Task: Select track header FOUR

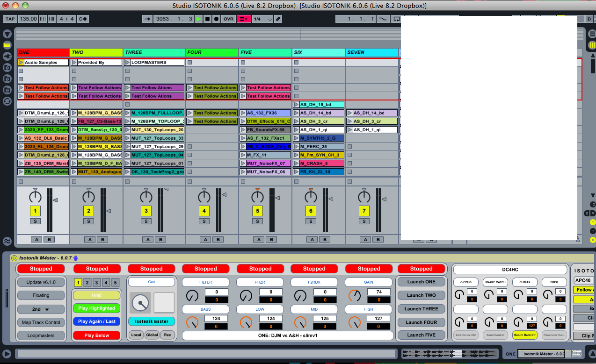Action: pos(212,52)
